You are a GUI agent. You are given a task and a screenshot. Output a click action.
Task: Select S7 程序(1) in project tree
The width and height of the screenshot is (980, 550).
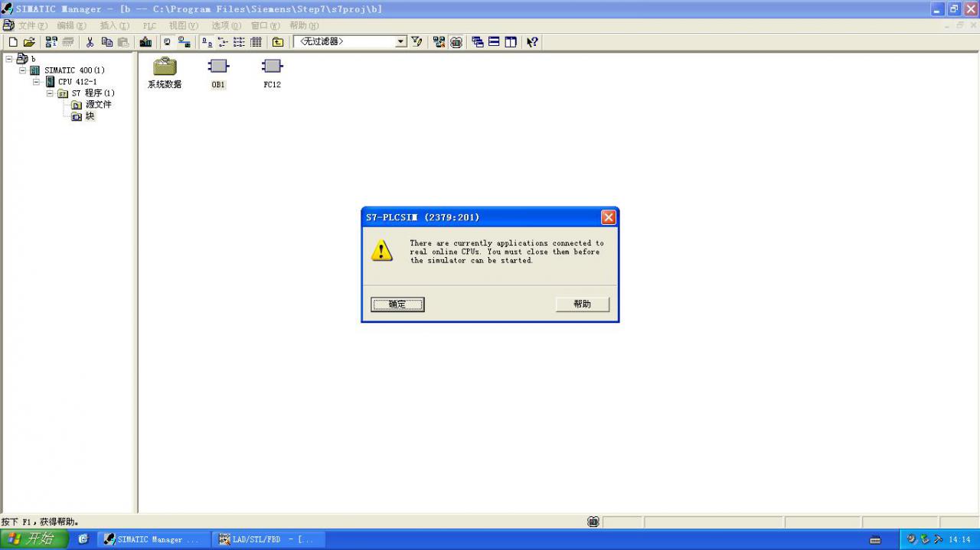pyautogui.click(x=93, y=93)
